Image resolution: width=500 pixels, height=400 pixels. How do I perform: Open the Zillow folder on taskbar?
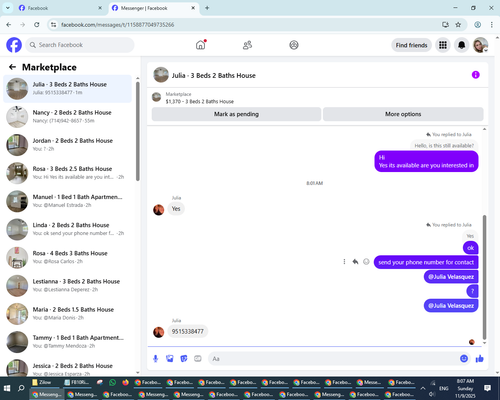45,382
